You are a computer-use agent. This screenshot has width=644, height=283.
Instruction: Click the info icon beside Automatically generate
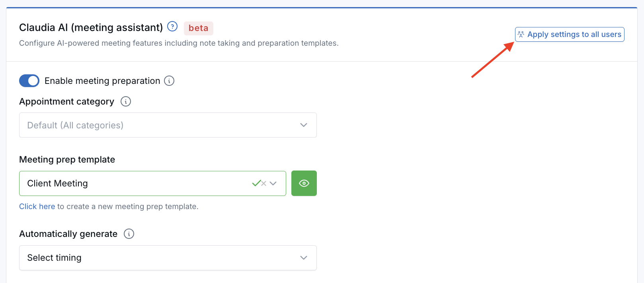pyautogui.click(x=129, y=234)
